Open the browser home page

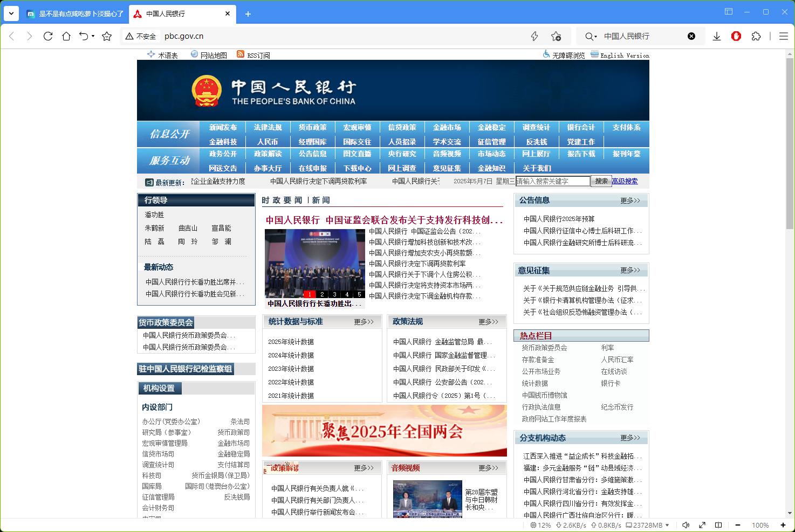click(x=66, y=36)
